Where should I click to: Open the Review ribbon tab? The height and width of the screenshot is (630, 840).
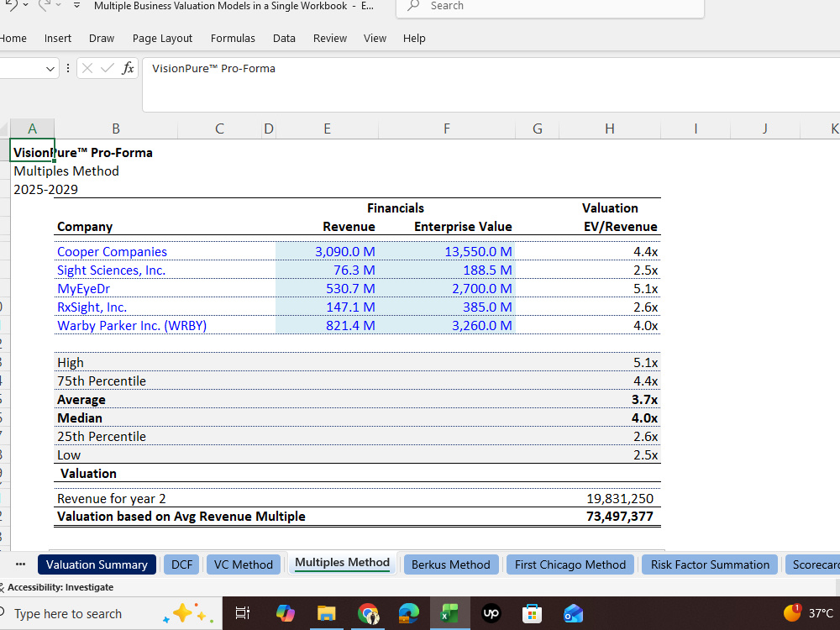point(330,39)
